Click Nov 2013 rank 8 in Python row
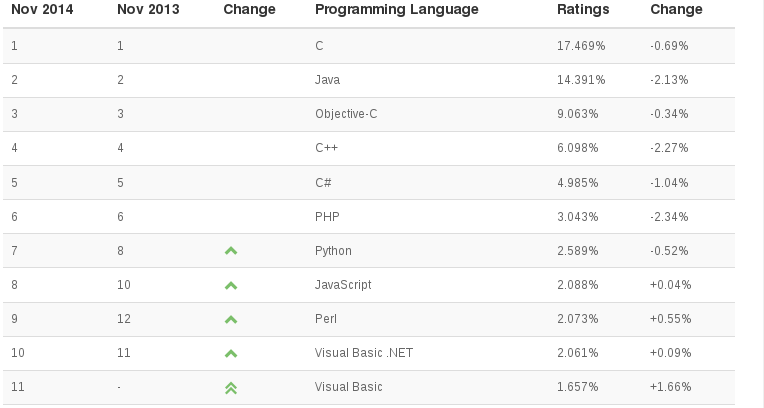The height and width of the screenshot is (408, 764). coord(120,251)
